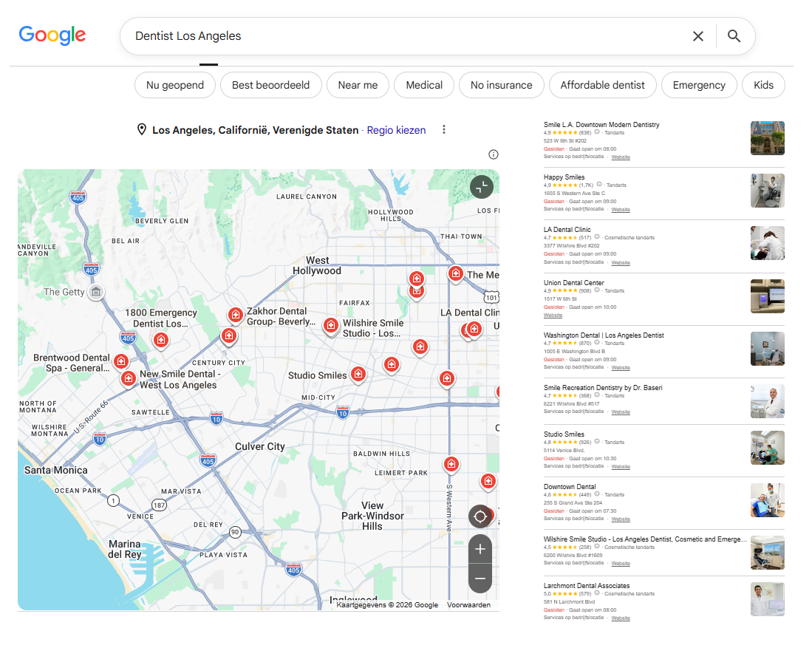The image size is (812, 645).
Task: Open Union Dental Center listing photo
Action: [x=768, y=296]
